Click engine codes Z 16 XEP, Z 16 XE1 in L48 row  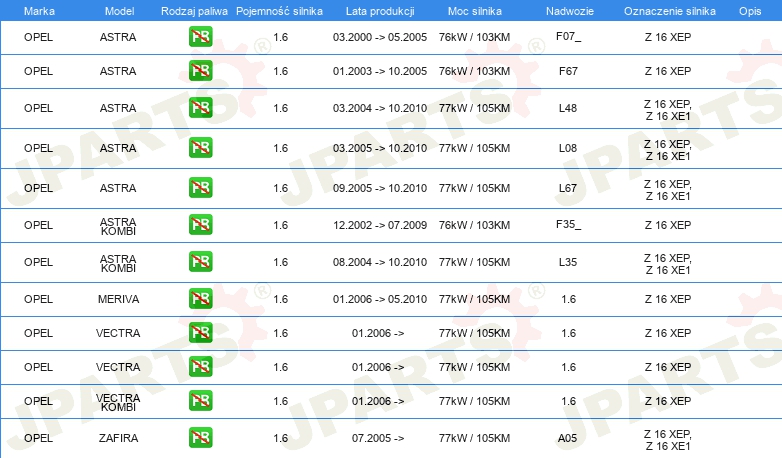668,110
